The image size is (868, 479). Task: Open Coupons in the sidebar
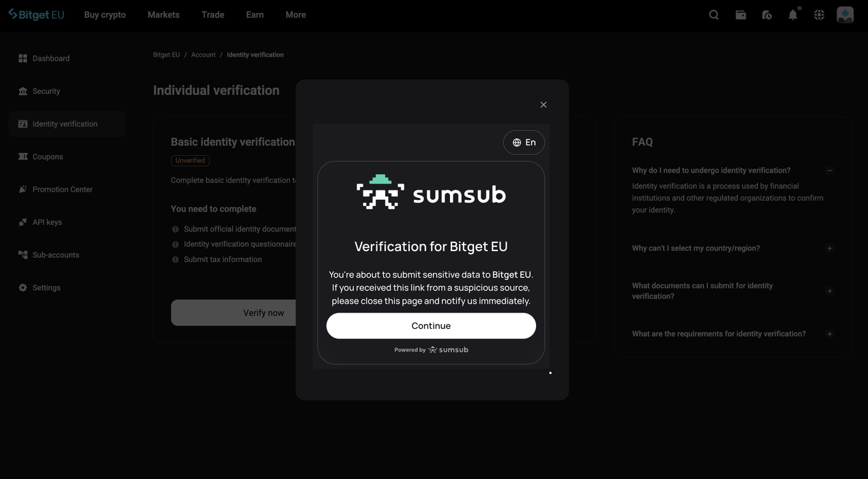coord(67,157)
